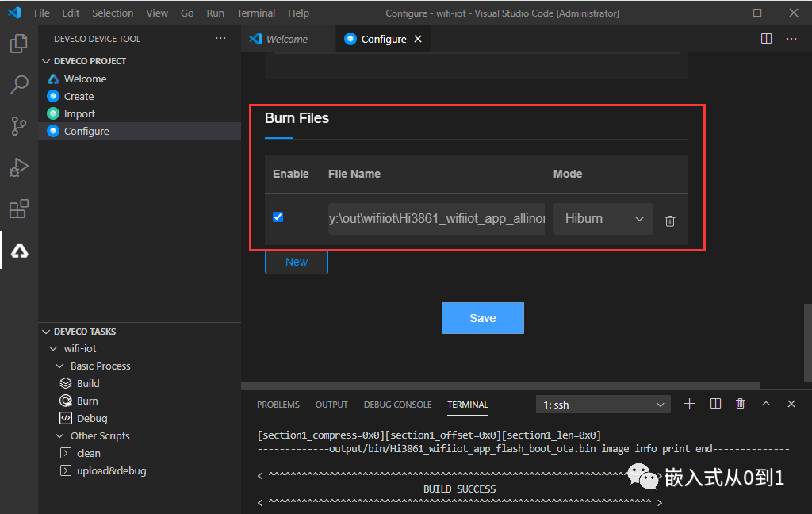Run the clean script

[x=89, y=454]
